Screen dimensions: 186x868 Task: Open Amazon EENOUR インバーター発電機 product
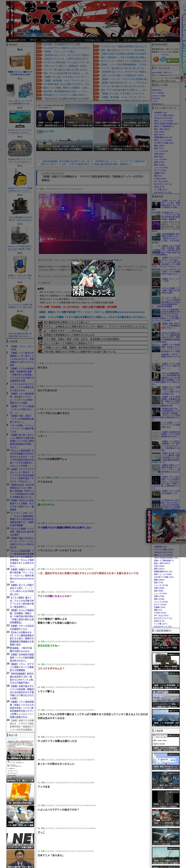point(20,179)
